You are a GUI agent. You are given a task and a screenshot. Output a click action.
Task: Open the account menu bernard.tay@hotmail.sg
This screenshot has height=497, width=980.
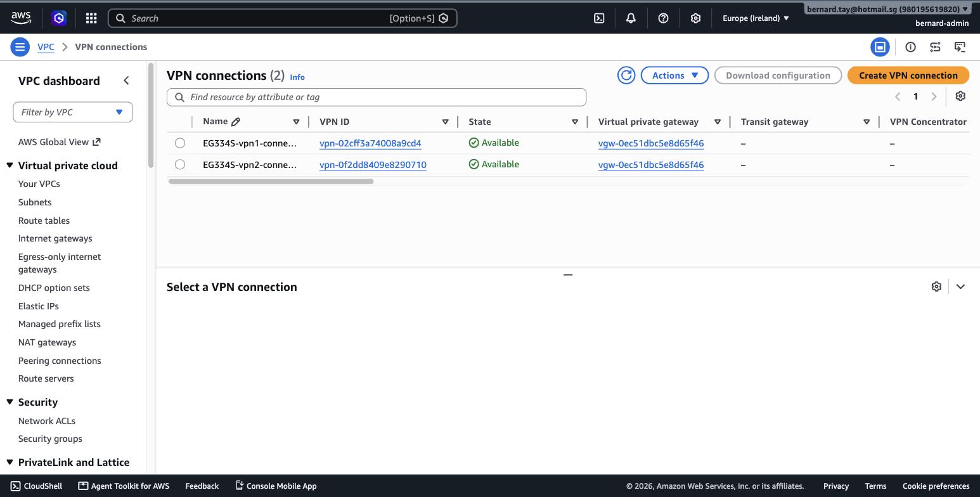pos(887,9)
